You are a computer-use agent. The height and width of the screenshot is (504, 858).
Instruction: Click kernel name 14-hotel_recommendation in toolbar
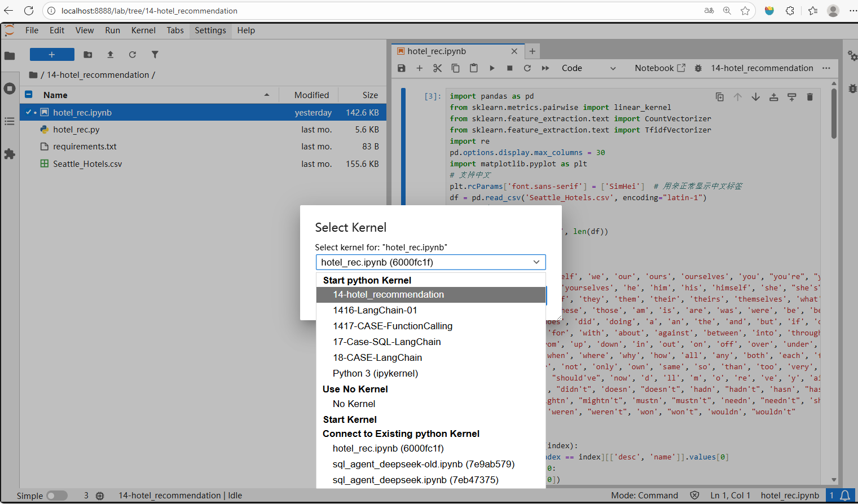(x=762, y=68)
